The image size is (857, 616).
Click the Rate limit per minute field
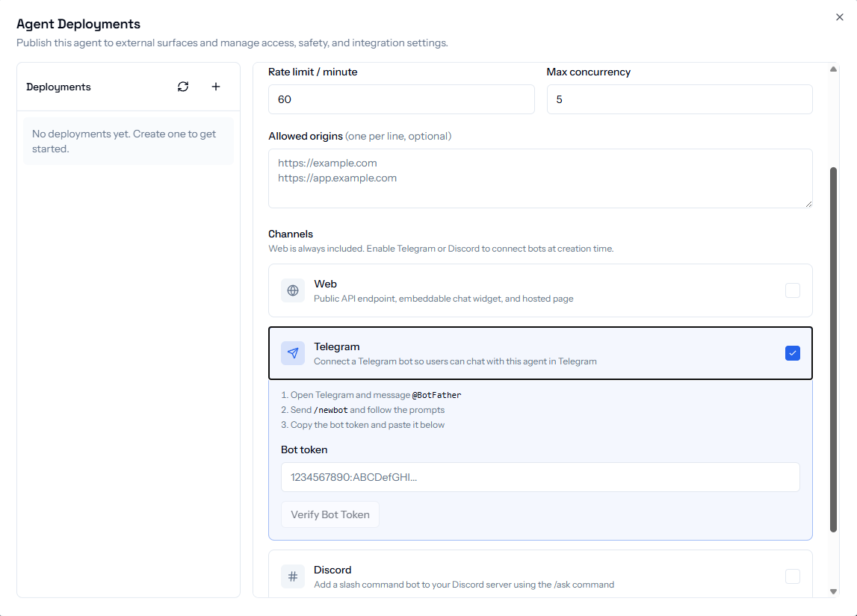click(x=401, y=99)
